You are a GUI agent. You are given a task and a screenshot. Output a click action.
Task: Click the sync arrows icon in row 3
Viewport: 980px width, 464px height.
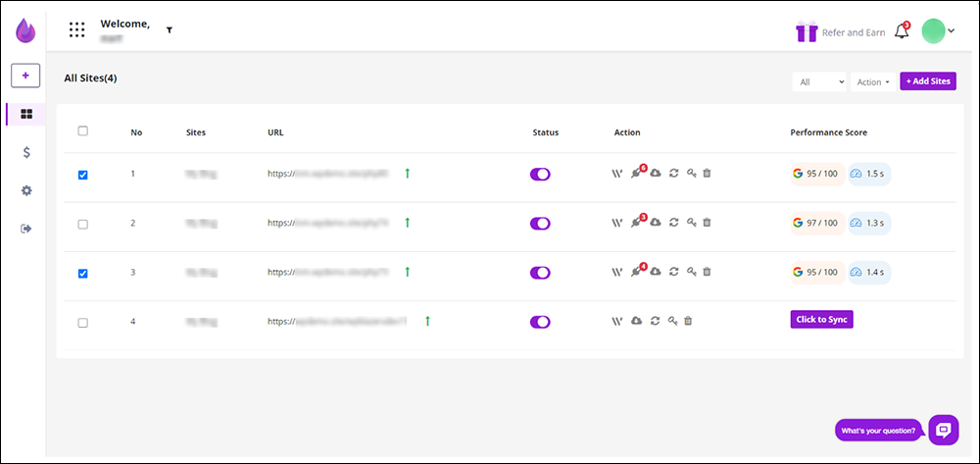(x=673, y=272)
